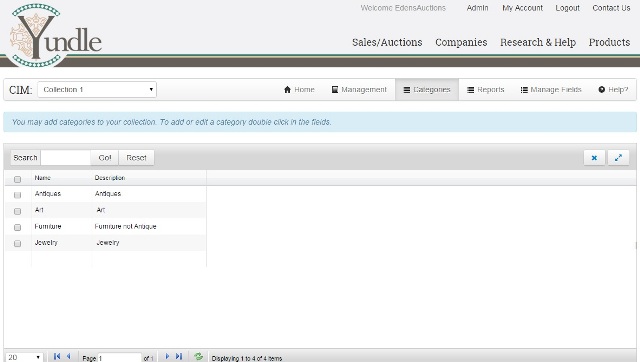Open Sales/Auctions menu
Viewport: 640px width, 362px height.
coord(387,42)
